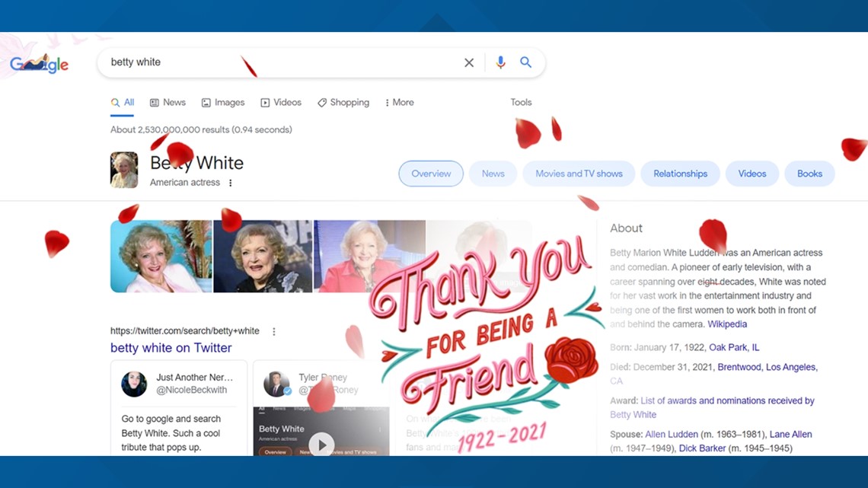Select the News chip in knowledge panel
The height and width of the screenshot is (488, 868).
[x=493, y=174]
